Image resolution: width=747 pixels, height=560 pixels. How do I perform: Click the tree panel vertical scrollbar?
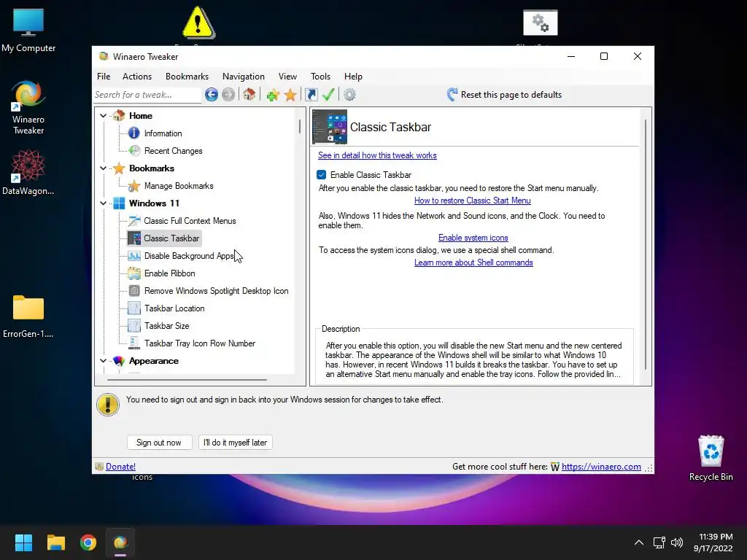coord(300,127)
